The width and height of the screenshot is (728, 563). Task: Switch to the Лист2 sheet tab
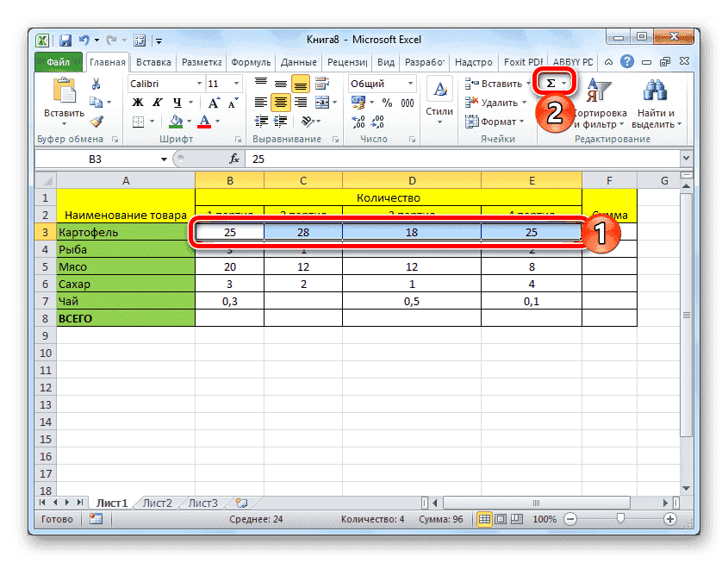point(159,503)
